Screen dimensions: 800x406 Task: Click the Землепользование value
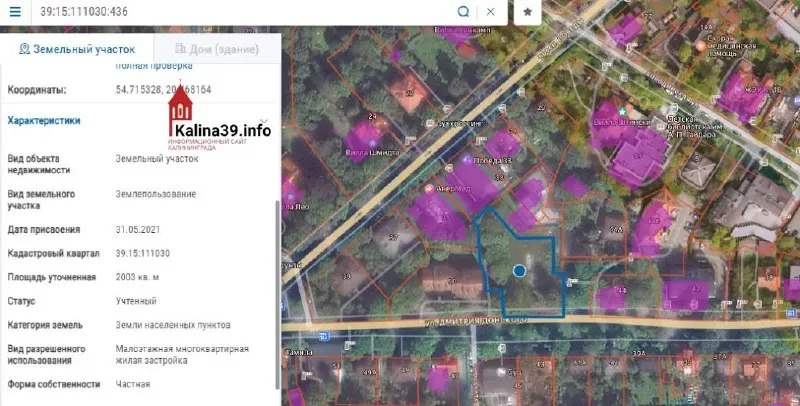156,194
